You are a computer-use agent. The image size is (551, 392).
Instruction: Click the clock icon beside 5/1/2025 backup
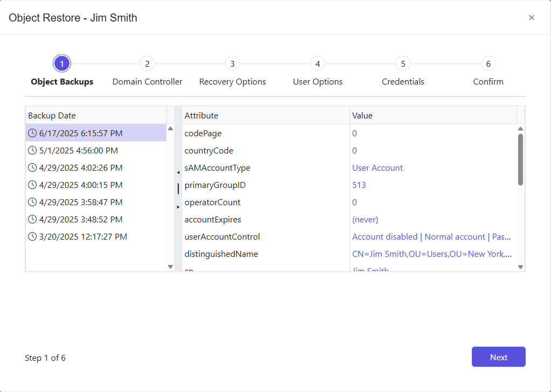(32, 150)
